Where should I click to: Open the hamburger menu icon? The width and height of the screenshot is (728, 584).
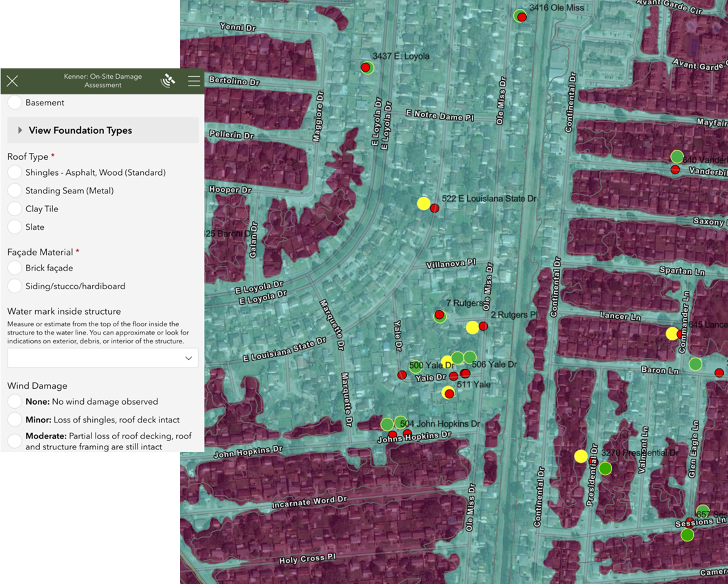[194, 81]
